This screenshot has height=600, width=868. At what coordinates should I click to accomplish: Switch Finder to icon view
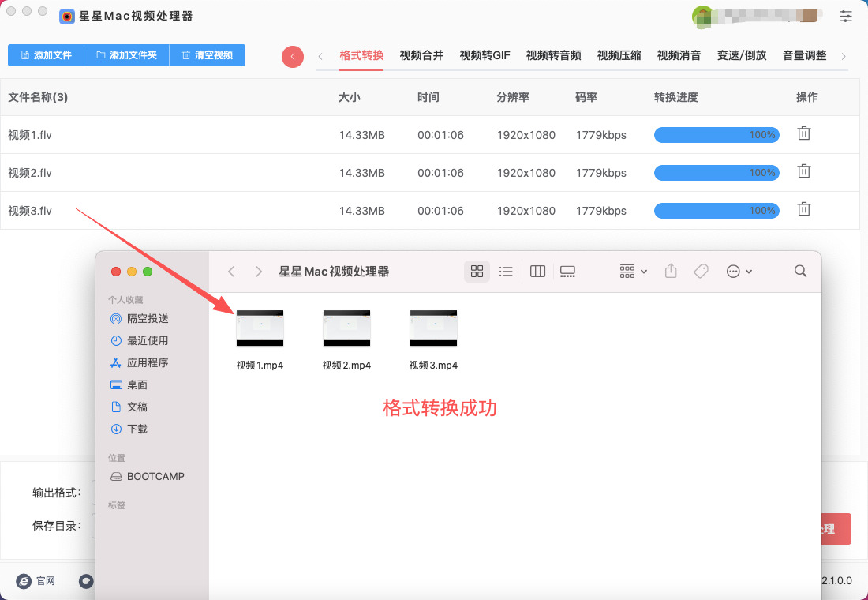tap(477, 272)
